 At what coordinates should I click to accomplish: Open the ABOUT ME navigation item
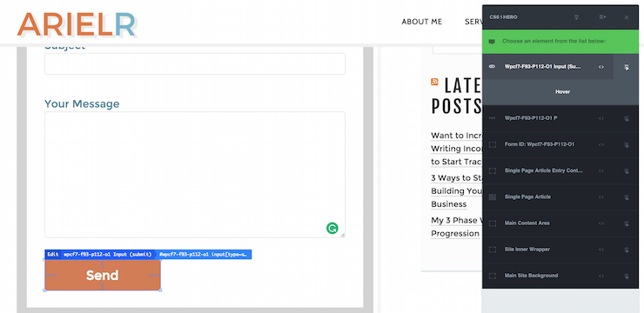pyautogui.click(x=422, y=22)
